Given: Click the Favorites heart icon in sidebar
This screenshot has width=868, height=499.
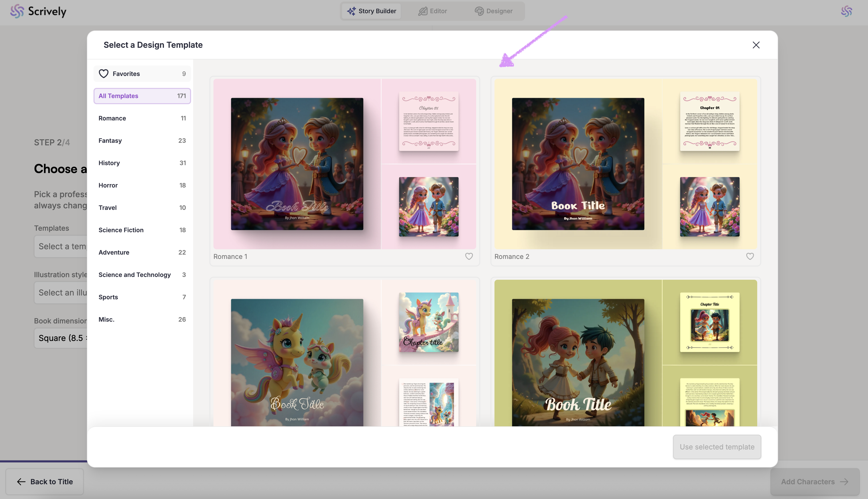Looking at the screenshot, I should pyautogui.click(x=103, y=74).
